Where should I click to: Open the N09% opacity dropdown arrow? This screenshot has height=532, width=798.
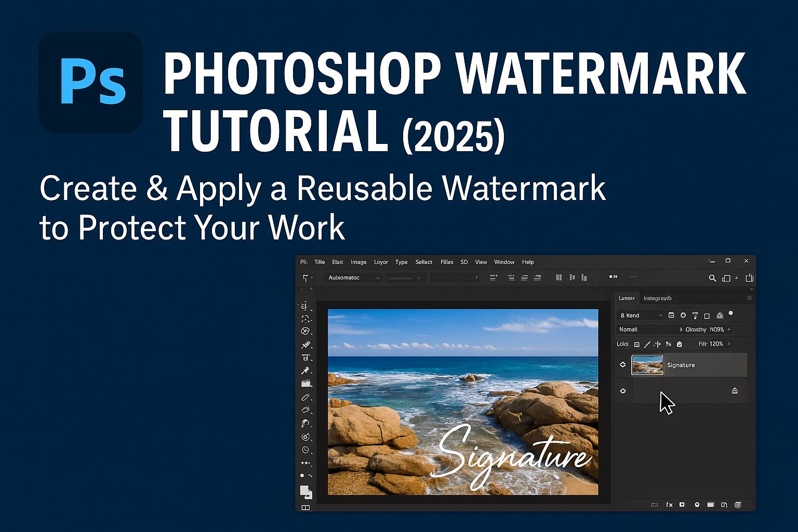[x=729, y=329]
